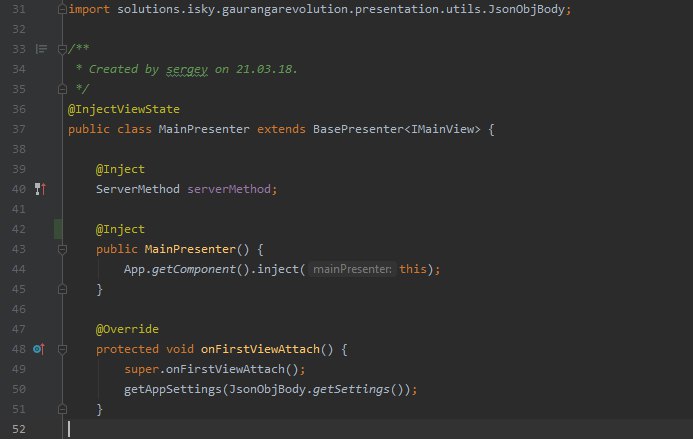Collapse the MainPresenter constructor fold marker on line 43
The image size is (693, 439).
[62, 249]
